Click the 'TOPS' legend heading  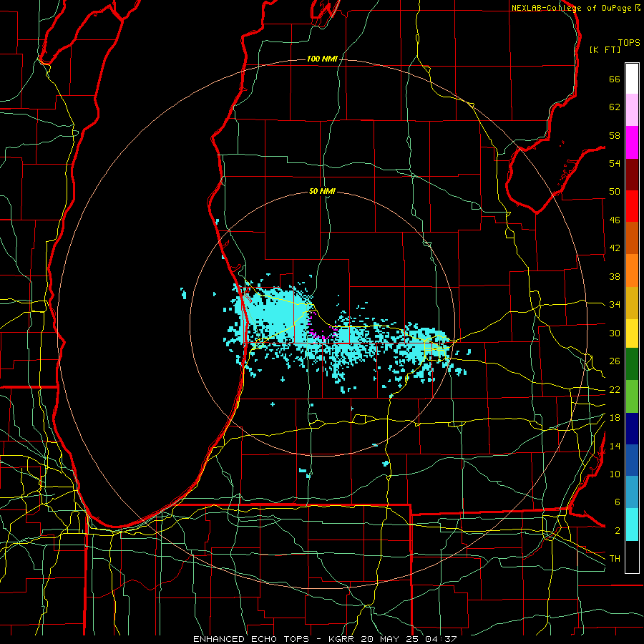(629, 43)
